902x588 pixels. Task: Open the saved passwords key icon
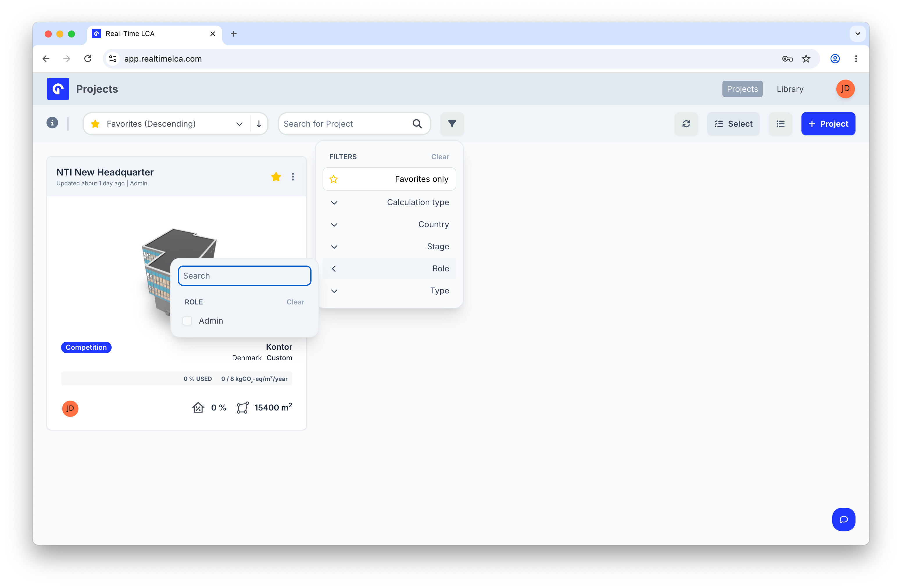coord(787,59)
